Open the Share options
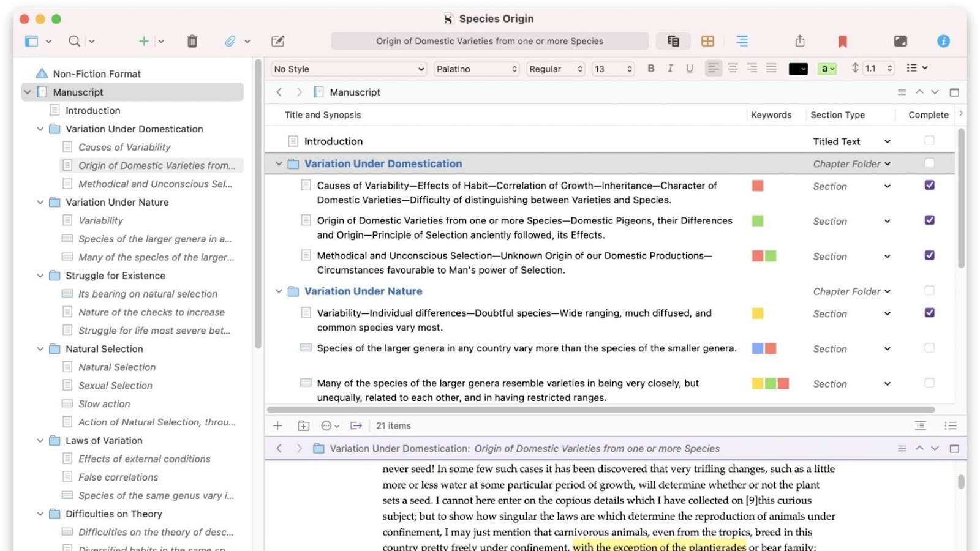980x551 pixels. pyautogui.click(x=799, y=41)
